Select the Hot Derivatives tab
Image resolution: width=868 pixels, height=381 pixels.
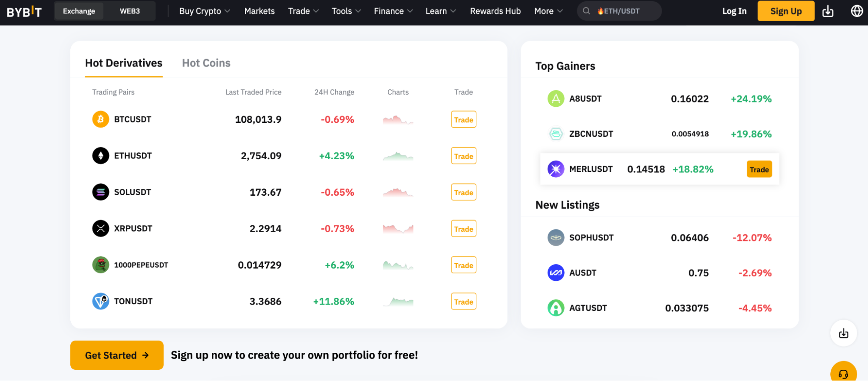(124, 63)
